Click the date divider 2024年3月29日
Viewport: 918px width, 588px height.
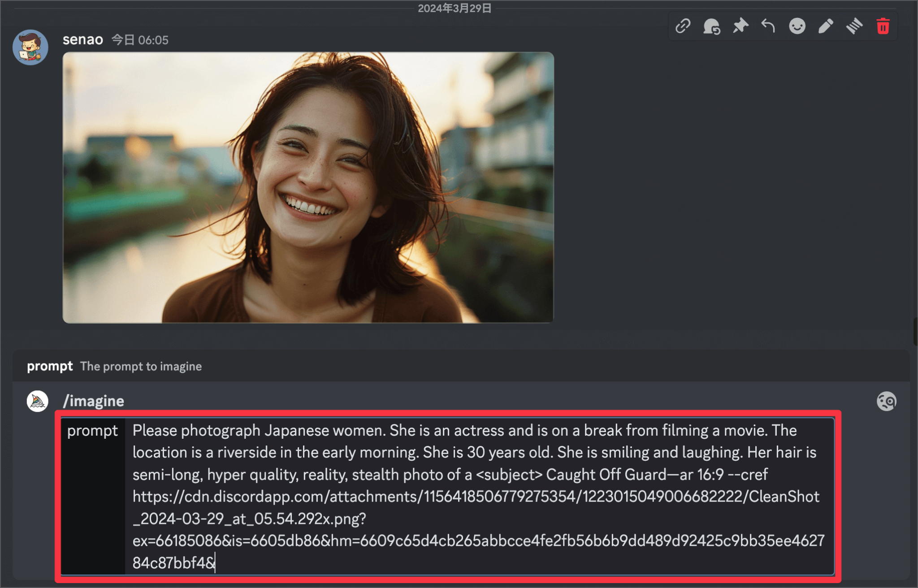click(x=455, y=9)
